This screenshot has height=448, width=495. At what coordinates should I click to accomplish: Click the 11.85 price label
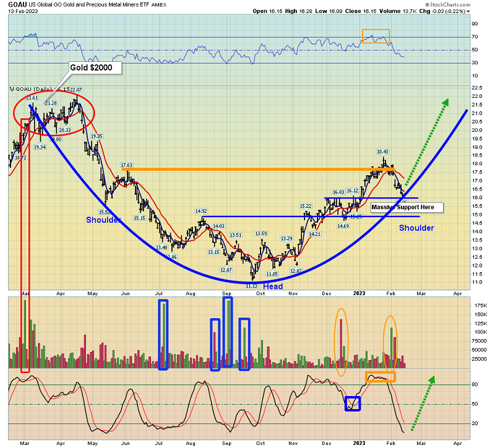click(x=272, y=274)
